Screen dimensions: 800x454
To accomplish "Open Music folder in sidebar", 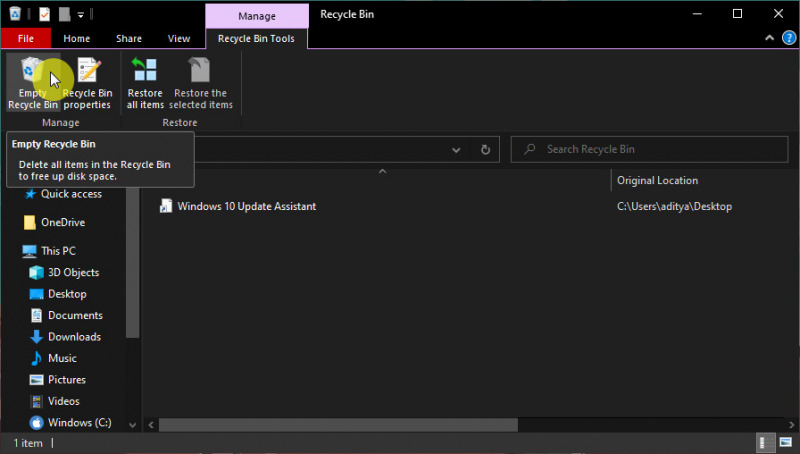I will coord(62,358).
